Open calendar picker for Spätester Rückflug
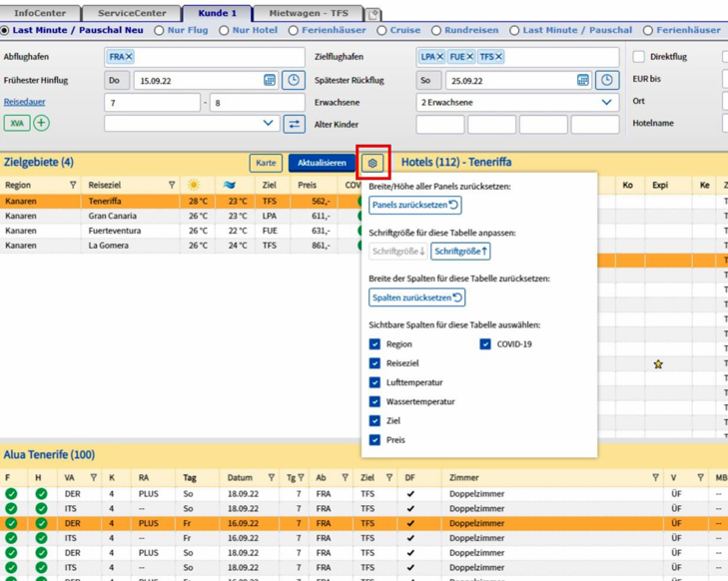 pos(583,80)
